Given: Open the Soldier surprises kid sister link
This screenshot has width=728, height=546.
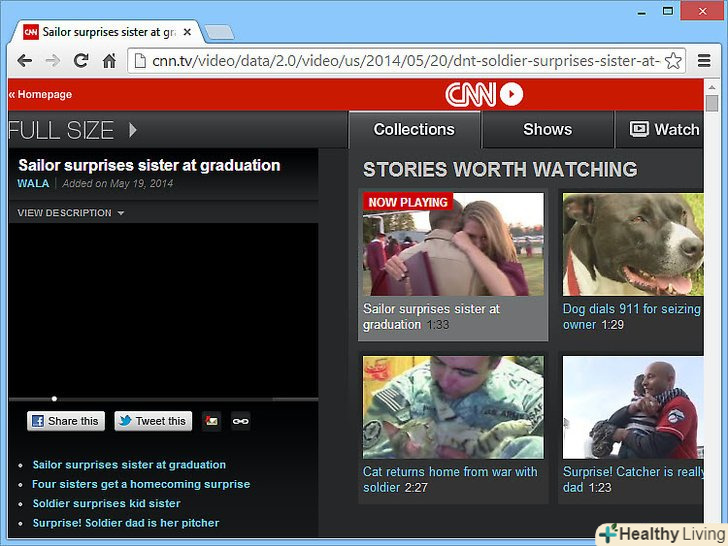Looking at the screenshot, I should click(106, 503).
